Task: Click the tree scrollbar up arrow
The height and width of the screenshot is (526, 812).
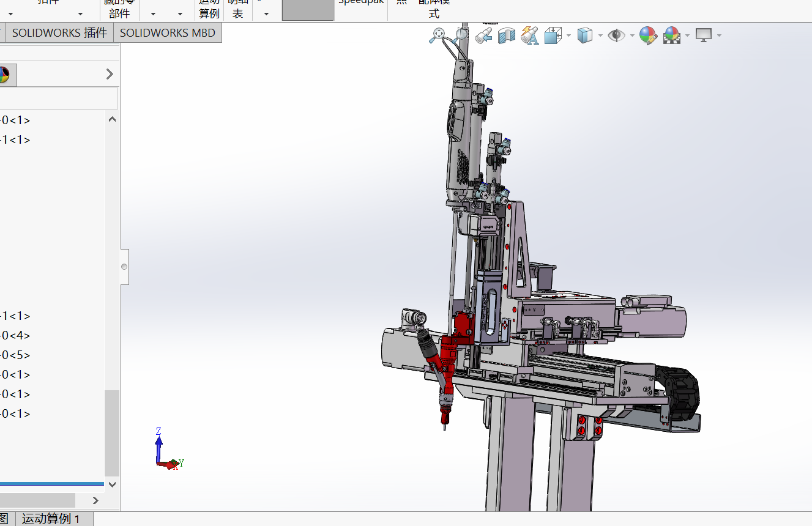Action: pos(112,119)
